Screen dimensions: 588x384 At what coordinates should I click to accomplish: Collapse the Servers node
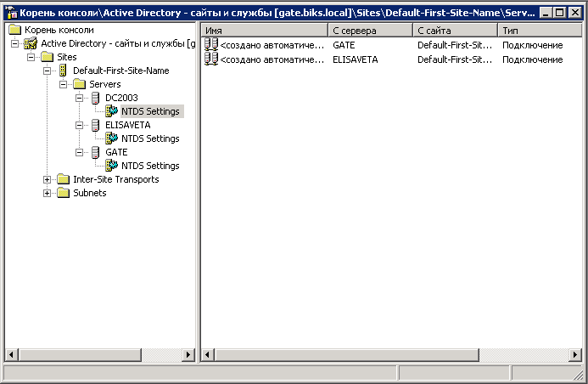coord(64,84)
